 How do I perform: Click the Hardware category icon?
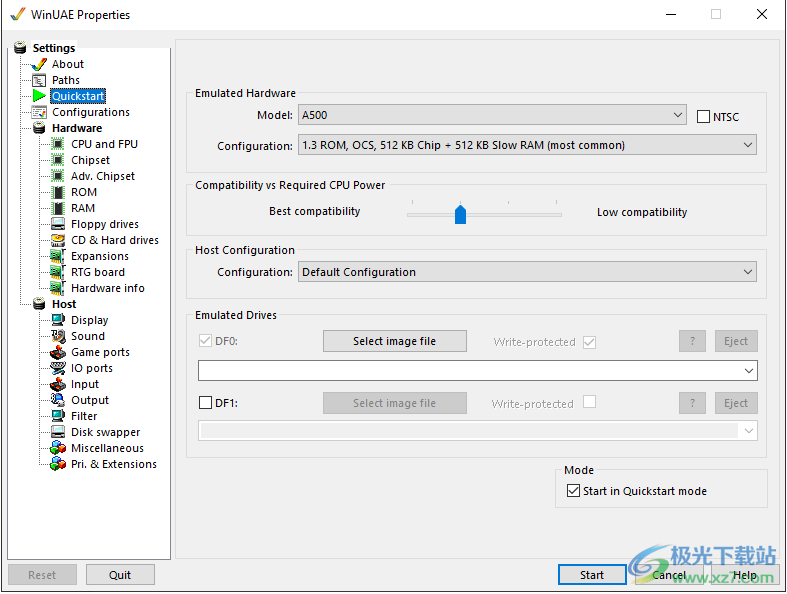(x=39, y=128)
